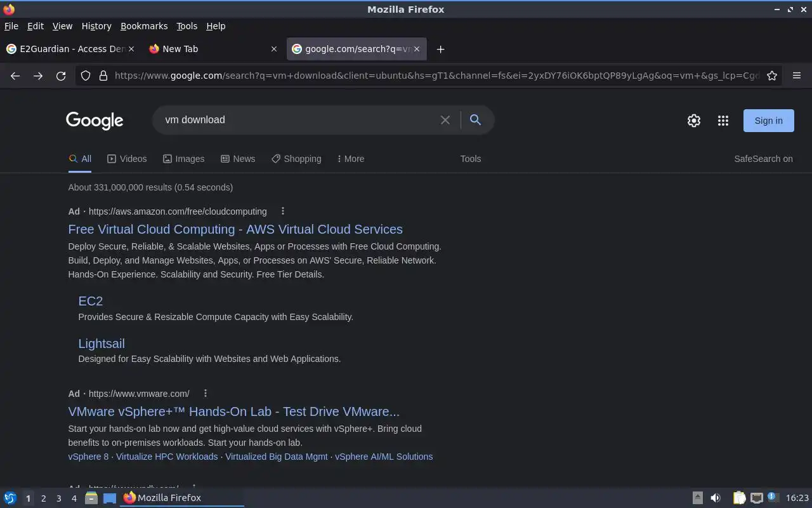The height and width of the screenshot is (508, 812).
Task: Open vSphere 8 sublink
Action: (88, 457)
